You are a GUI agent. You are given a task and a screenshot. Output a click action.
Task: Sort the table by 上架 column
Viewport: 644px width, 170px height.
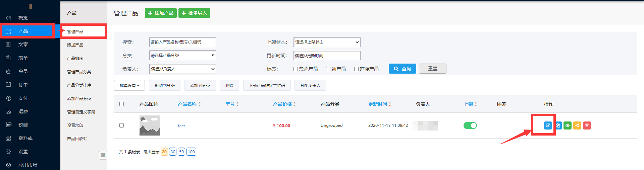[x=470, y=104]
